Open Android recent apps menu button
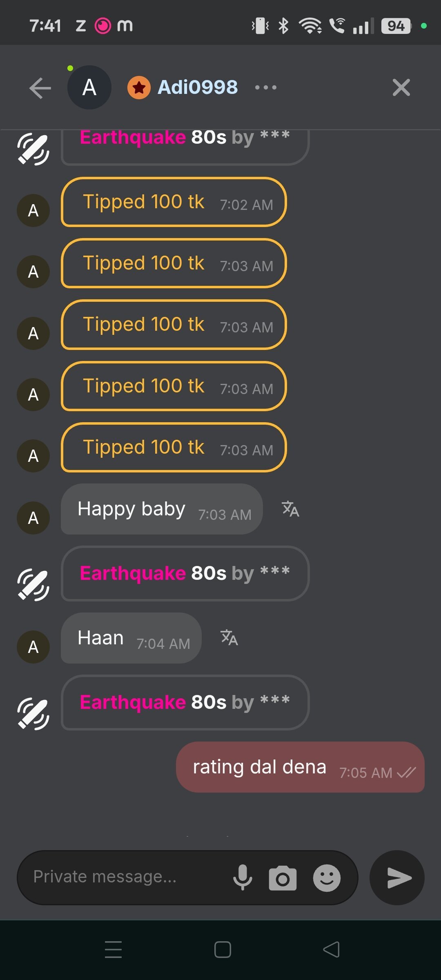Viewport: 441px width, 980px height. (113, 949)
